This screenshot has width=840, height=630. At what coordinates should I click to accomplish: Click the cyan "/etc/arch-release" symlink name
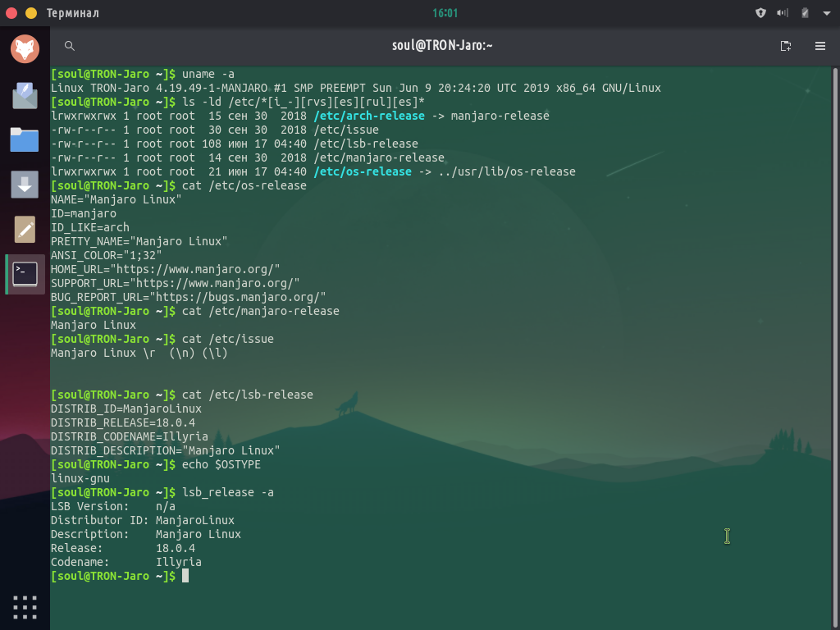pos(369,116)
